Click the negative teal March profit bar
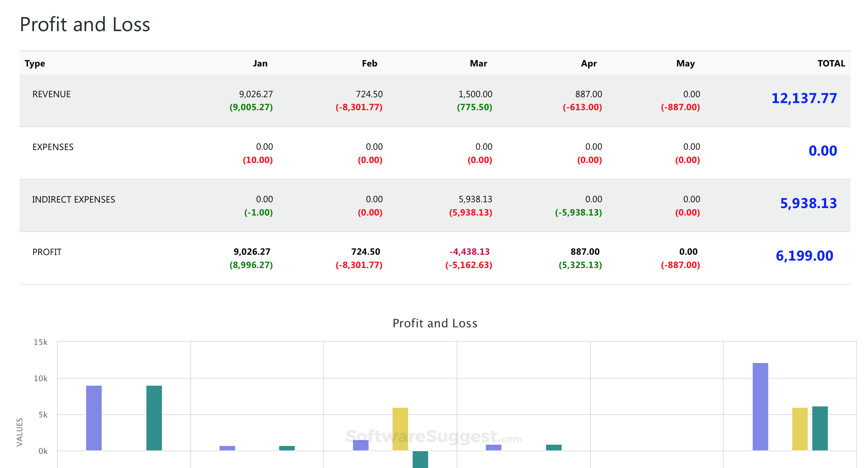The image size is (868, 468). pos(420,459)
